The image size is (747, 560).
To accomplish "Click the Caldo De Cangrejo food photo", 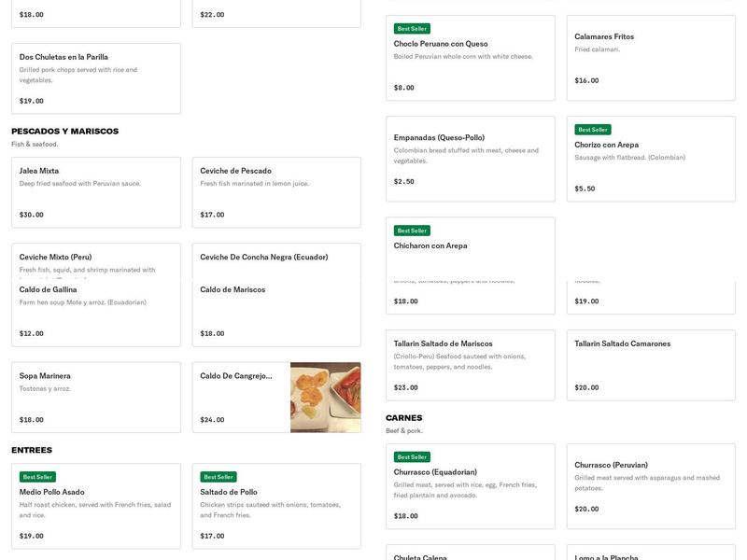I will tap(325, 398).
